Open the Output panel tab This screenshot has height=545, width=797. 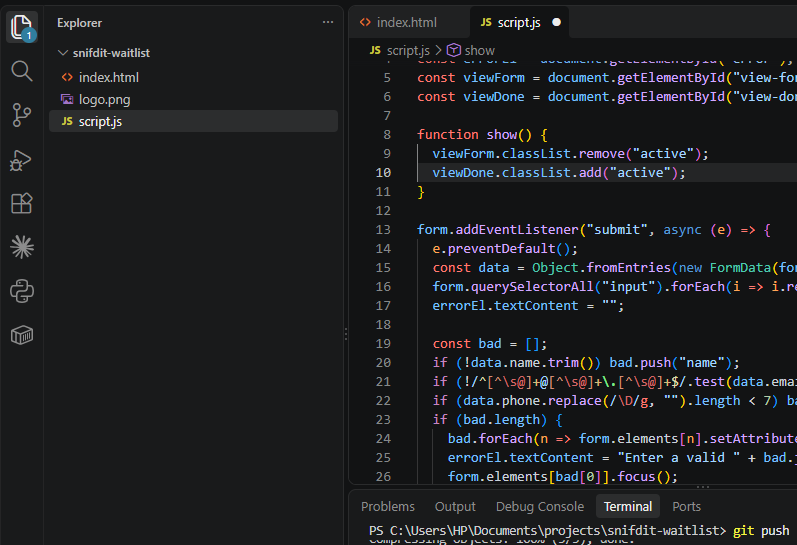pos(455,506)
